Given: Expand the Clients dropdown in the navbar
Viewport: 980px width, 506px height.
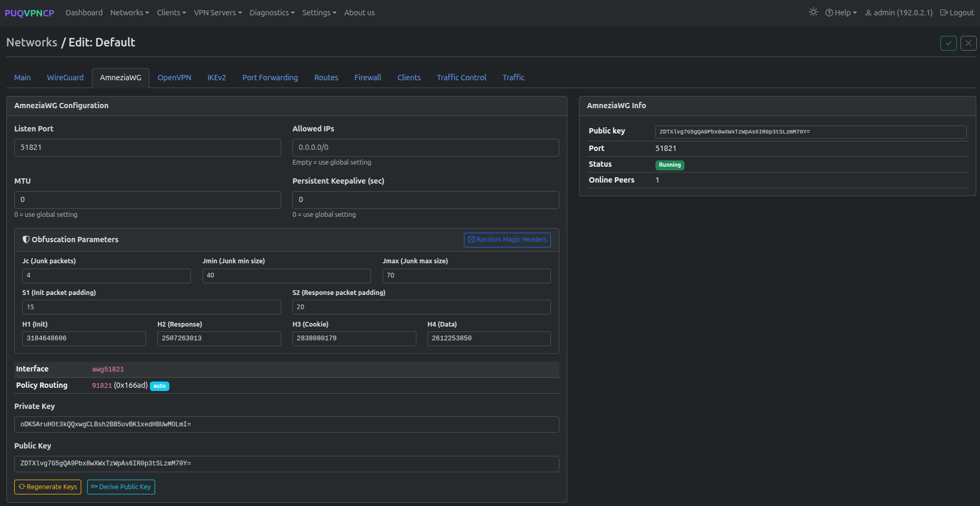Looking at the screenshot, I should 172,13.
